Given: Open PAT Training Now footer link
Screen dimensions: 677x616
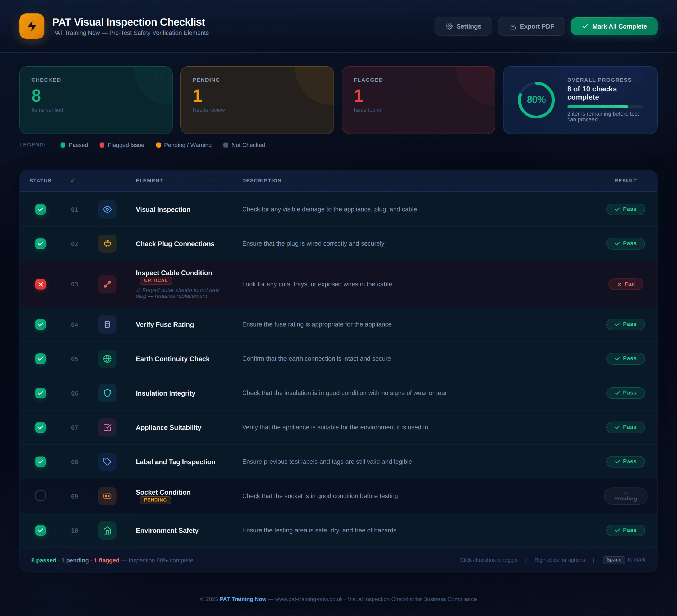Looking at the screenshot, I should pyautogui.click(x=243, y=599).
